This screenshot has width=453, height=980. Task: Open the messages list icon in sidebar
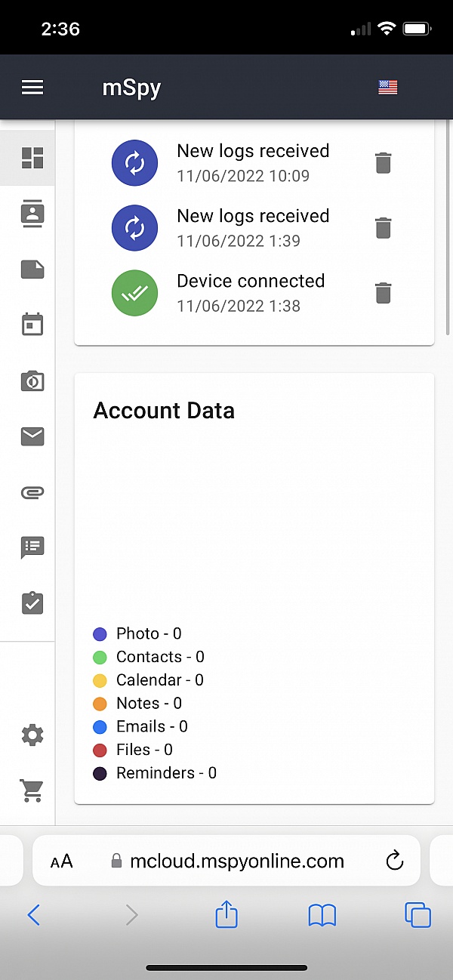point(32,547)
